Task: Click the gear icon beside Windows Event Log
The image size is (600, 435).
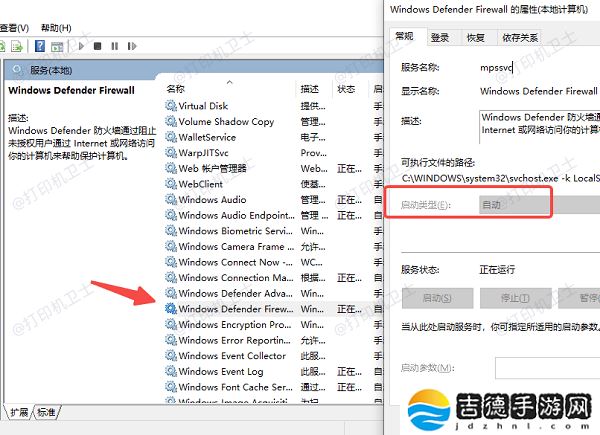Action: pos(171,371)
